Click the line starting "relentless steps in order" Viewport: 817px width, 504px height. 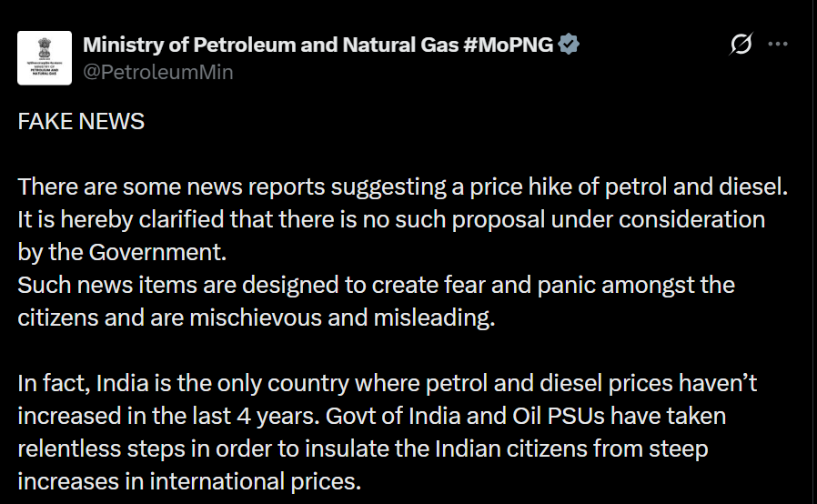tap(362, 449)
